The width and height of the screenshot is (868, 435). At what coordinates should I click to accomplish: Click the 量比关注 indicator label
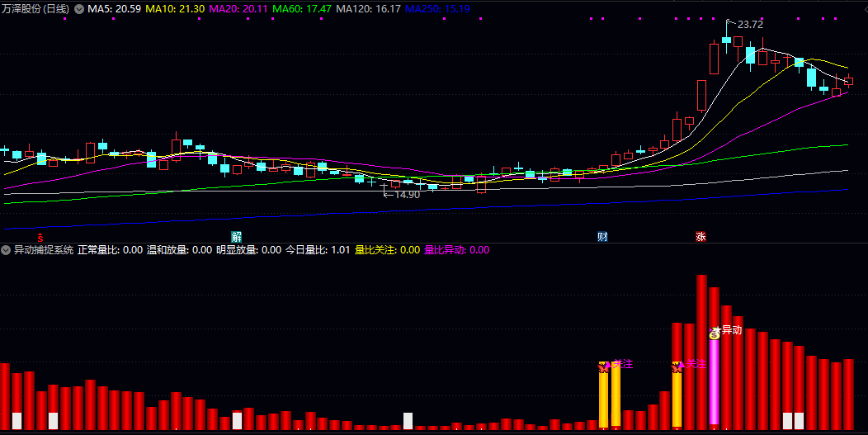coord(388,250)
